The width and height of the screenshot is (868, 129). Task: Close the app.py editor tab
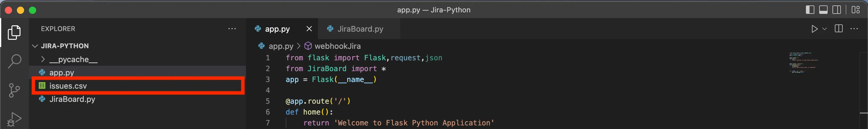(309, 29)
